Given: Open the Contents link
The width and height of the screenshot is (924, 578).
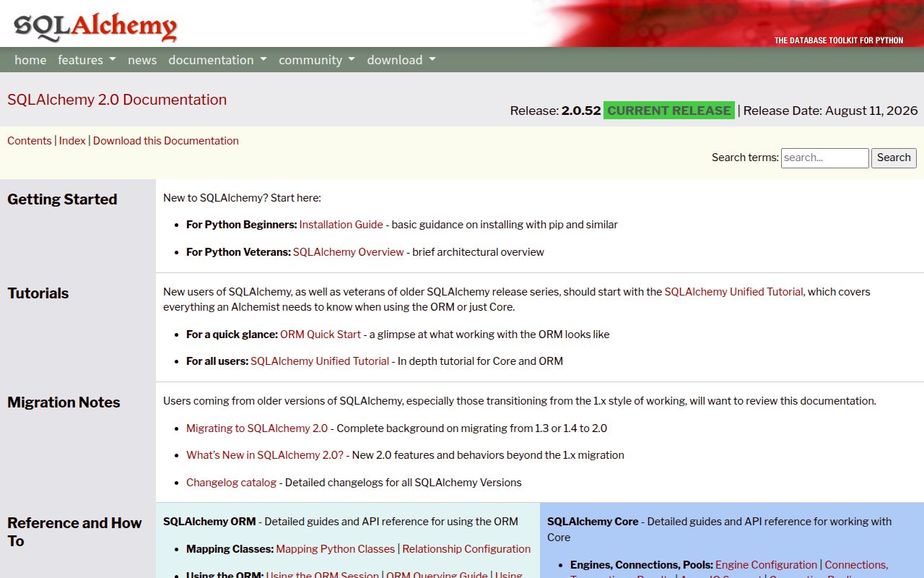Looking at the screenshot, I should tap(30, 141).
